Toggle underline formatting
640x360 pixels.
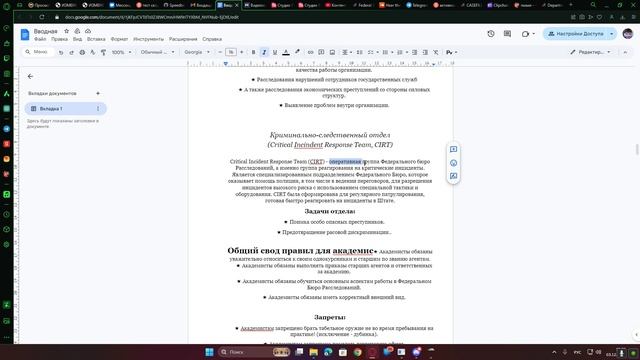pos(275,52)
